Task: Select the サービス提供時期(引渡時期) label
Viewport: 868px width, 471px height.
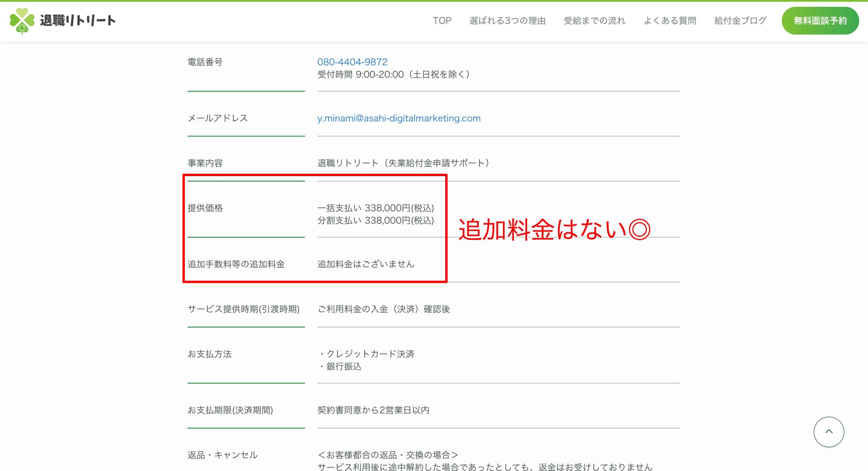Action: coord(243,309)
